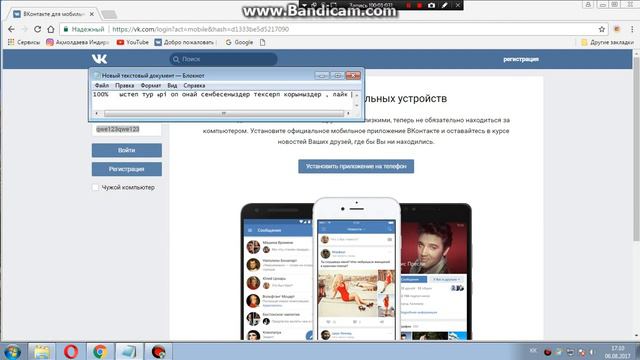The image size is (640, 360).
Task: Reload the page in Chrome
Action: tap(38, 29)
